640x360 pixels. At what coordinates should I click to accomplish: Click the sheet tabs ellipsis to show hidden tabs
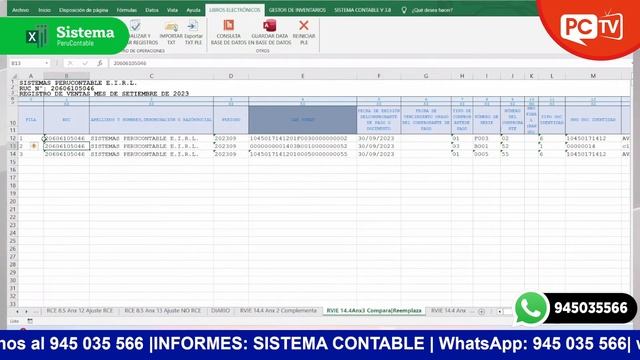pos(36,311)
